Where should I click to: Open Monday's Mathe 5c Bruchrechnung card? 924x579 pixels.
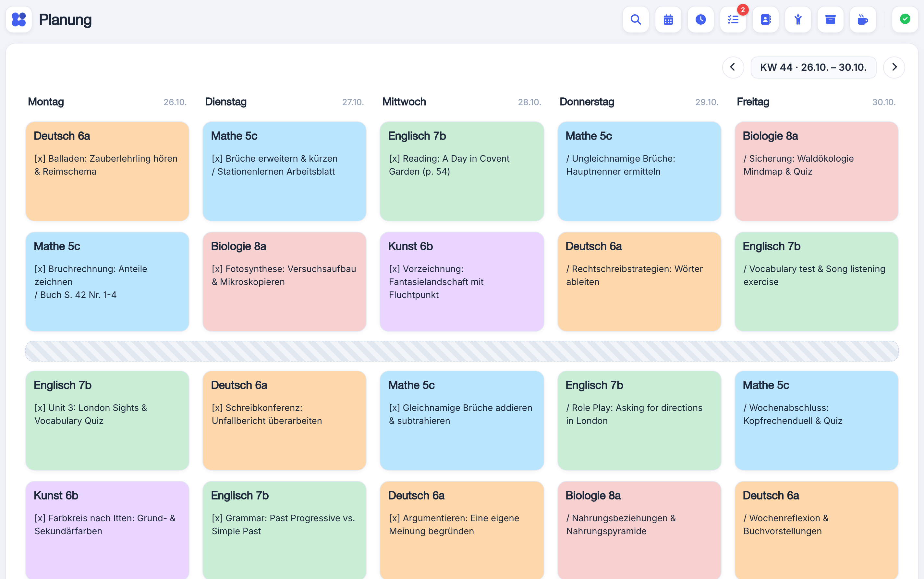[x=107, y=281]
